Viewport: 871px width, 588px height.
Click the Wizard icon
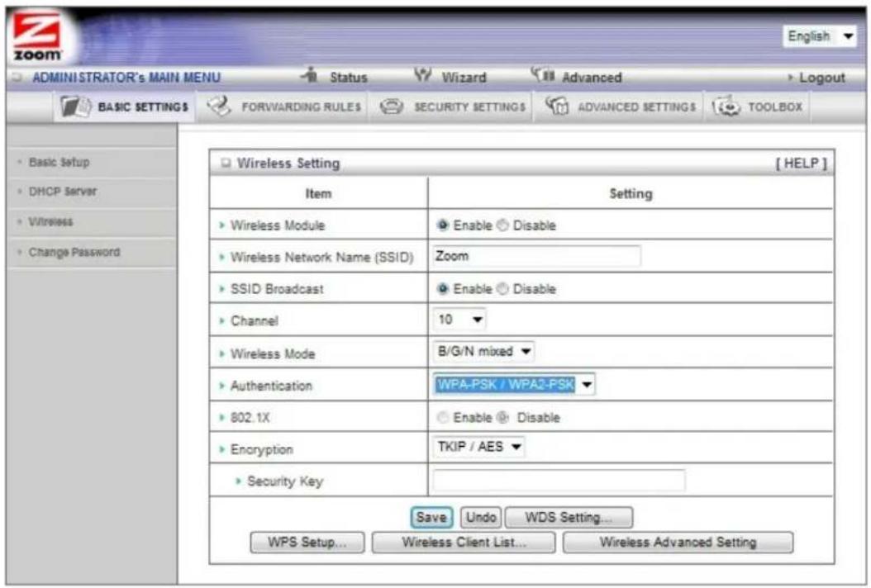click(x=423, y=74)
